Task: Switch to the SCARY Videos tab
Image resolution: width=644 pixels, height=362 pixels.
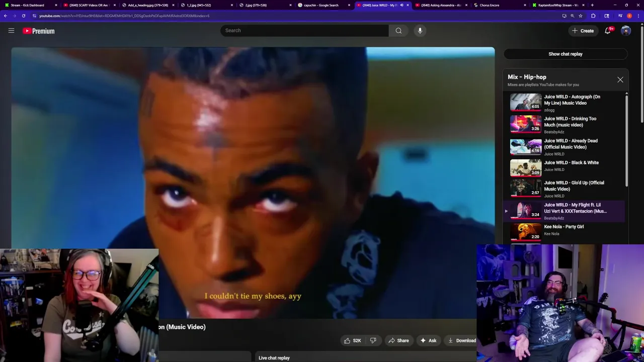Action: coord(89,5)
